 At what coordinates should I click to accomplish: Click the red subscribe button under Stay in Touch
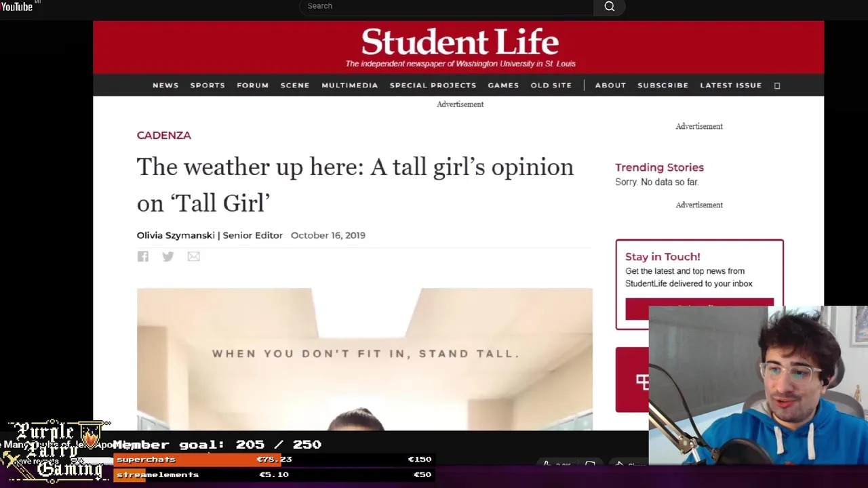point(699,308)
